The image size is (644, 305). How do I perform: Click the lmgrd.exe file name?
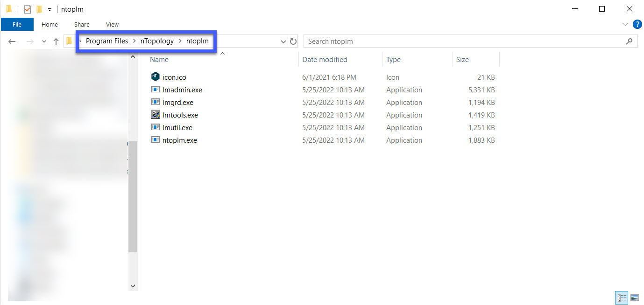pyautogui.click(x=178, y=103)
